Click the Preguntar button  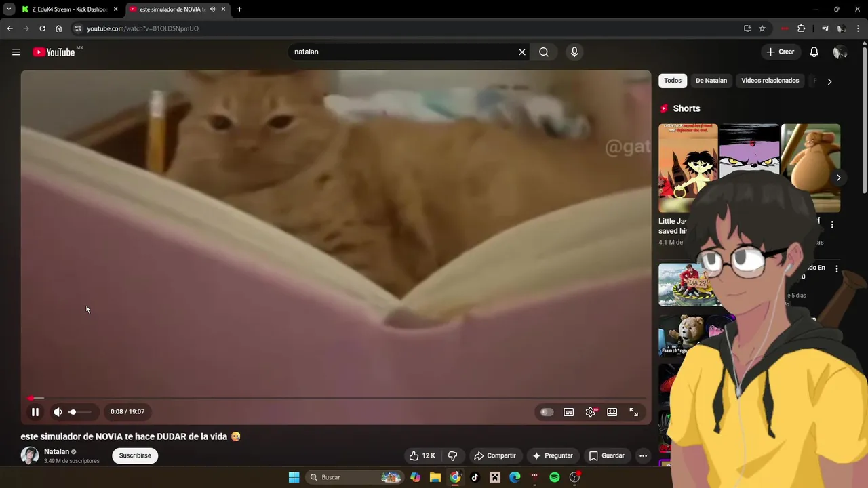click(553, 456)
